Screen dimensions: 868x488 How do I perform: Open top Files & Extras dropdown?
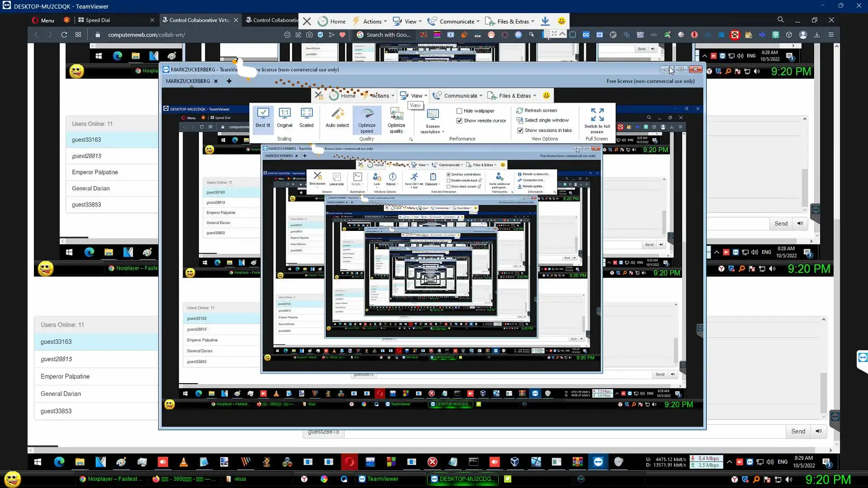513,21
